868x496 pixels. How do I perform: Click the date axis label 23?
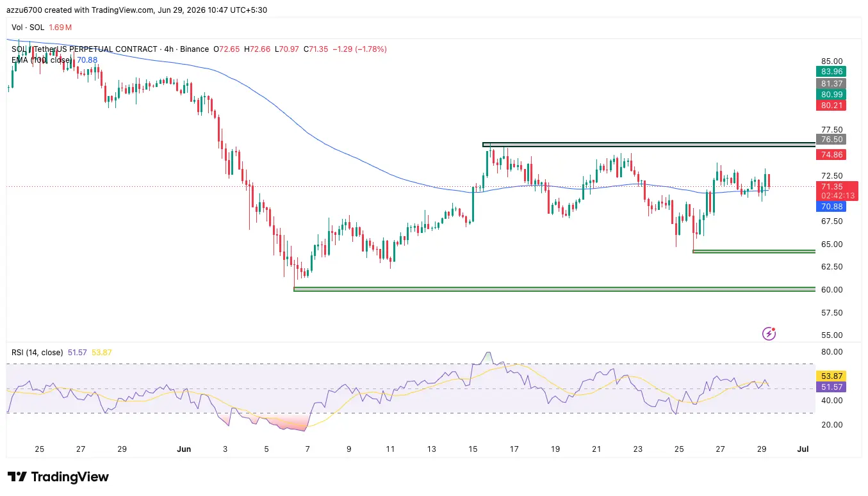click(637, 449)
